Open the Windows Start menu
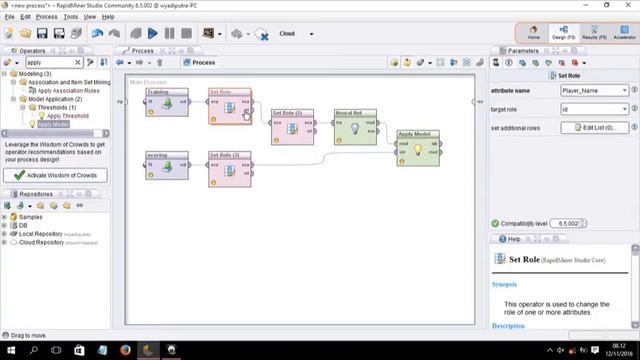Image resolution: width=640 pixels, height=360 pixels. 11,350
